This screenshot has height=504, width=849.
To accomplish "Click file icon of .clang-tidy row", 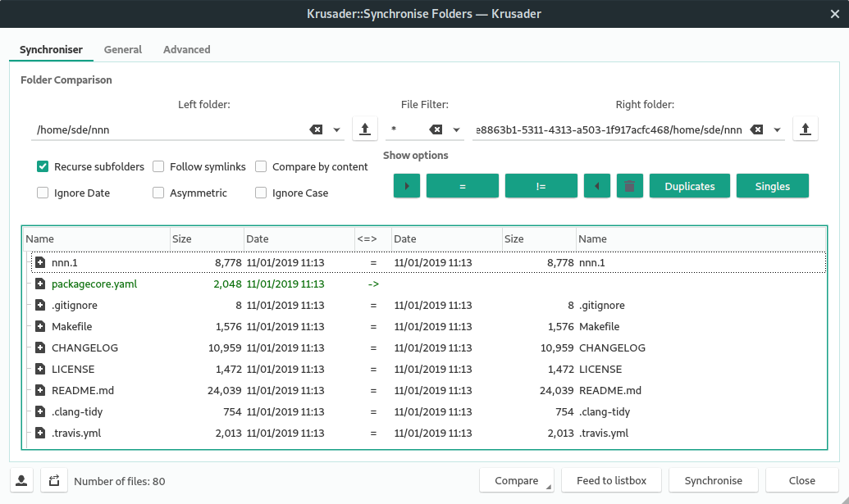I will click(40, 411).
